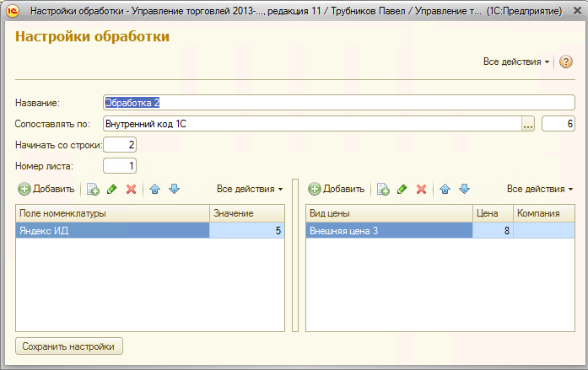
Task: Move nomenclature row up with arrow icon
Action: (156, 190)
